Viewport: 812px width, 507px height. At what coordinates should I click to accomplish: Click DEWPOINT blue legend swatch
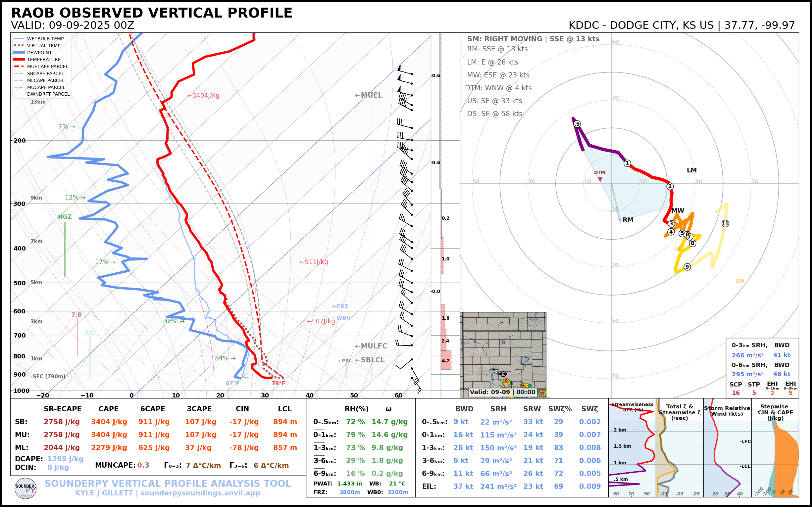coord(19,53)
